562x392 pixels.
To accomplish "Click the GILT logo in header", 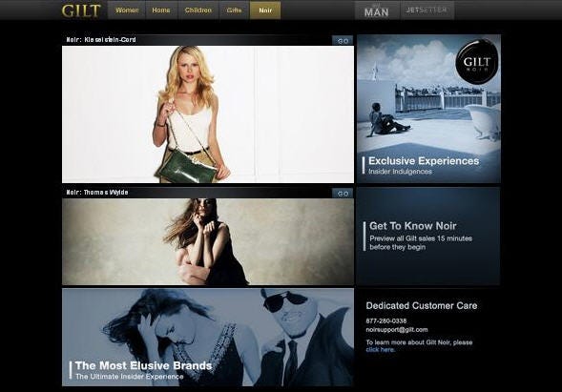I will coord(81,10).
